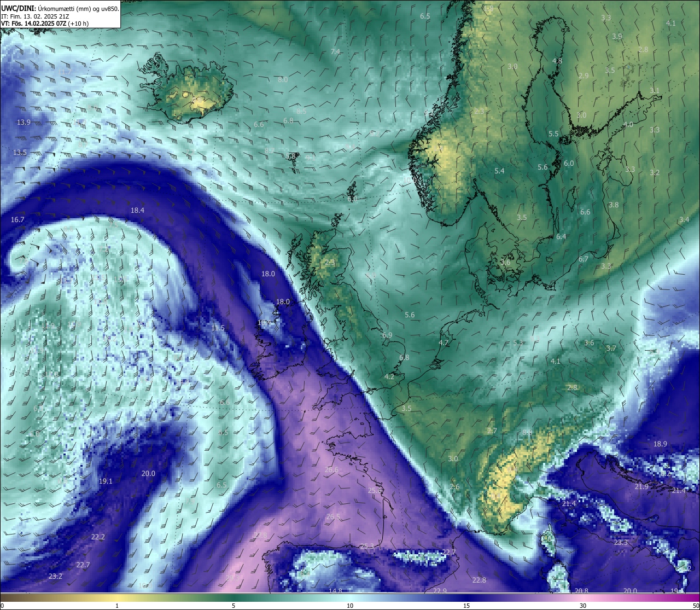Click the map title 'UWC/DINI: Úrkomumætti (mm) og uv850.'
Image resolution: width=700 pixels, height=610 pixels.
pos(60,9)
